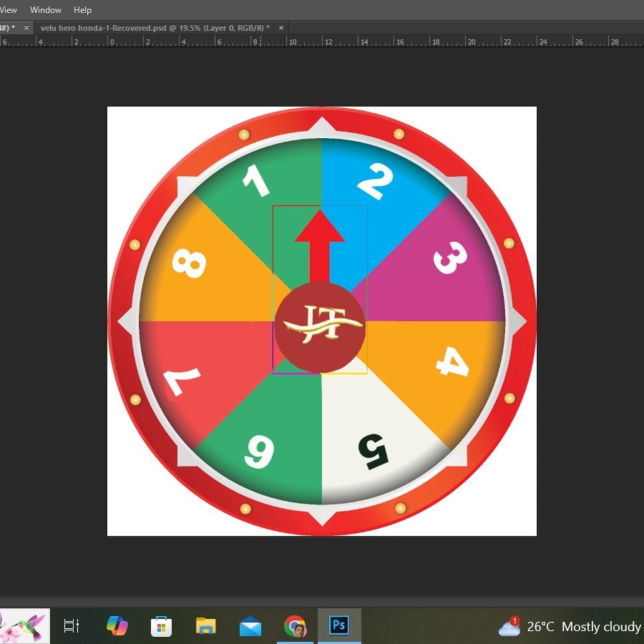
Task: Click the 26°C Mostly cloudy weather button
Action: click(x=582, y=626)
